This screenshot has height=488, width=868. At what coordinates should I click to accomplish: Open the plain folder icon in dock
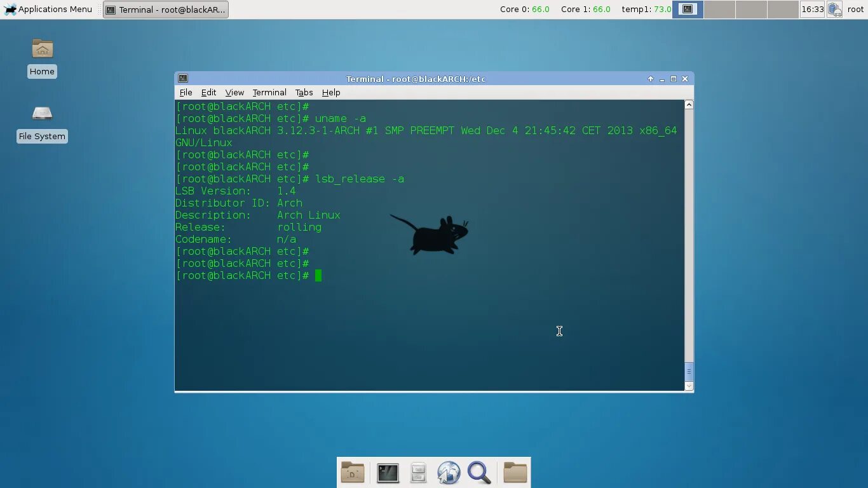point(515,473)
